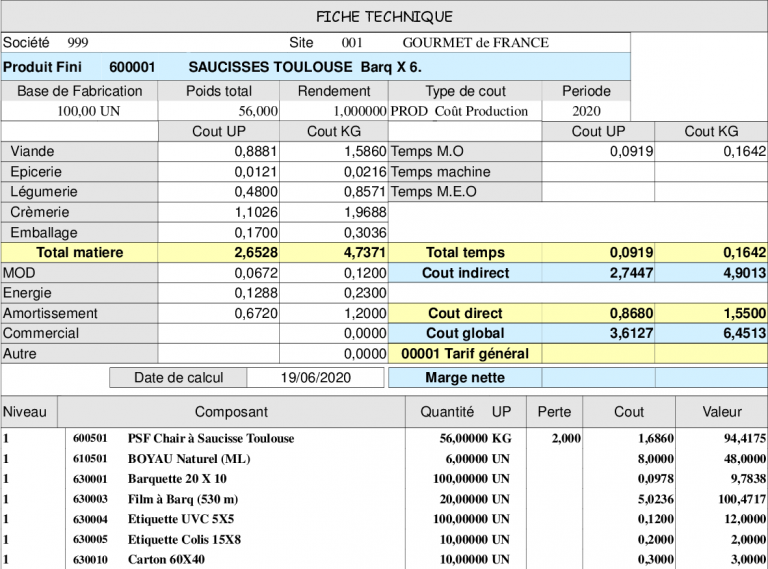The width and height of the screenshot is (768, 569).
Task: Click the Cout global label
Action: point(464,333)
